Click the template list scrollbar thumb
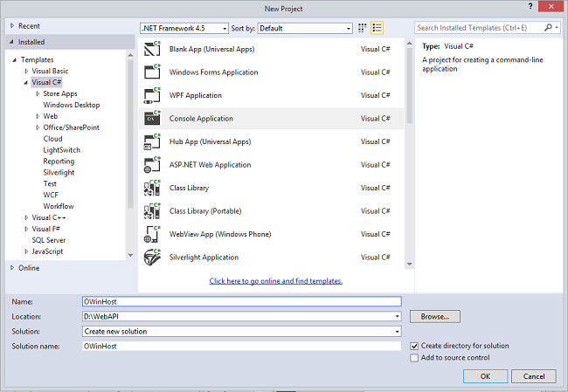The height and width of the screenshot is (392, 568). pos(409,86)
